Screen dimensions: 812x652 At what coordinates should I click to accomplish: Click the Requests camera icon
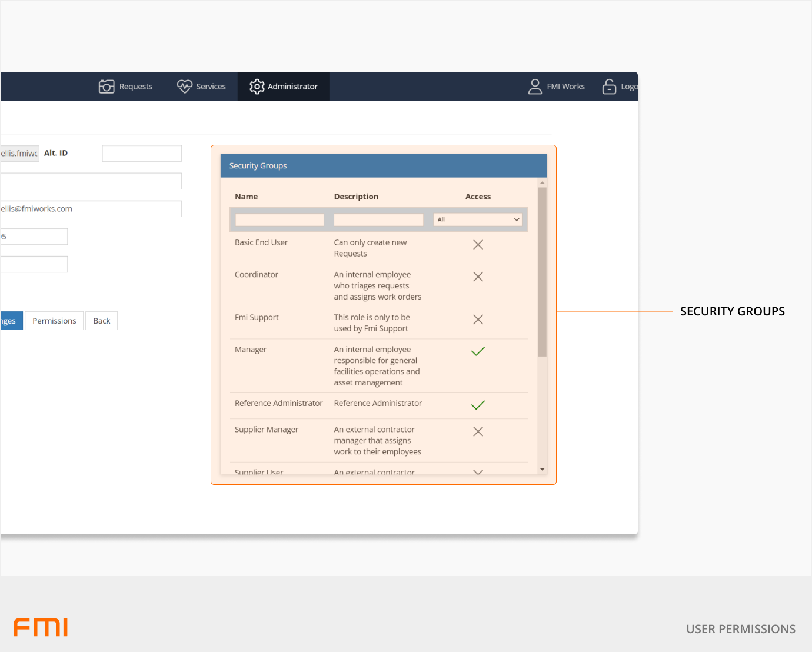[x=107, y=87]
